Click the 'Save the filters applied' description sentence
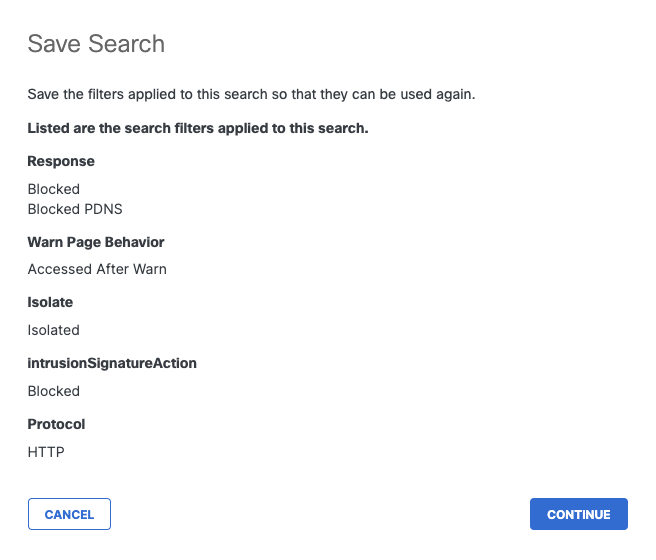Viewport: 656px width, 560px height. 251,94
